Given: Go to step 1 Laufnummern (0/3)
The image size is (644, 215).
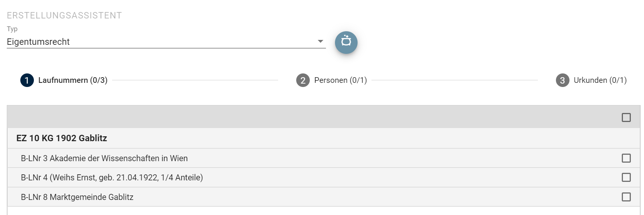Looking at the screenshot, I should [64, 80].
